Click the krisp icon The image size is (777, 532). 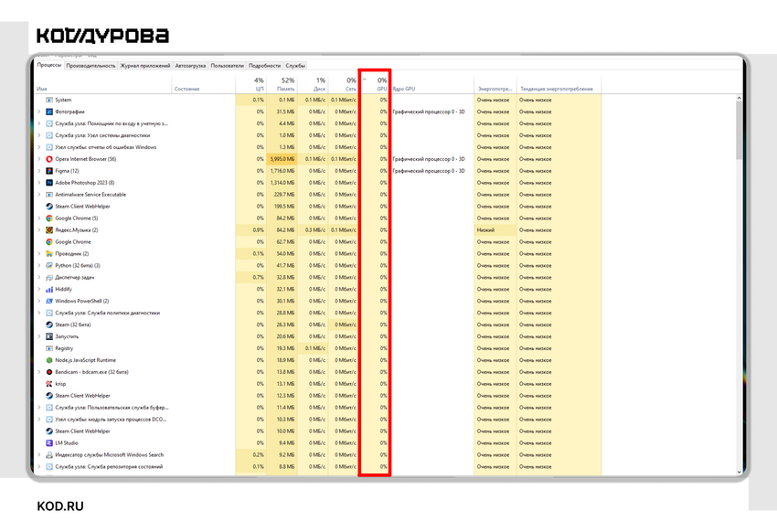(x=49, y=384)
